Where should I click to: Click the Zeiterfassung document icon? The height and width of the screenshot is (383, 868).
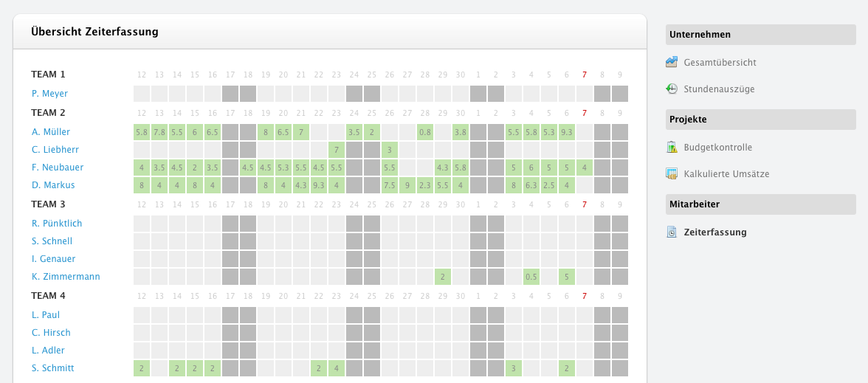click(672, 232)
